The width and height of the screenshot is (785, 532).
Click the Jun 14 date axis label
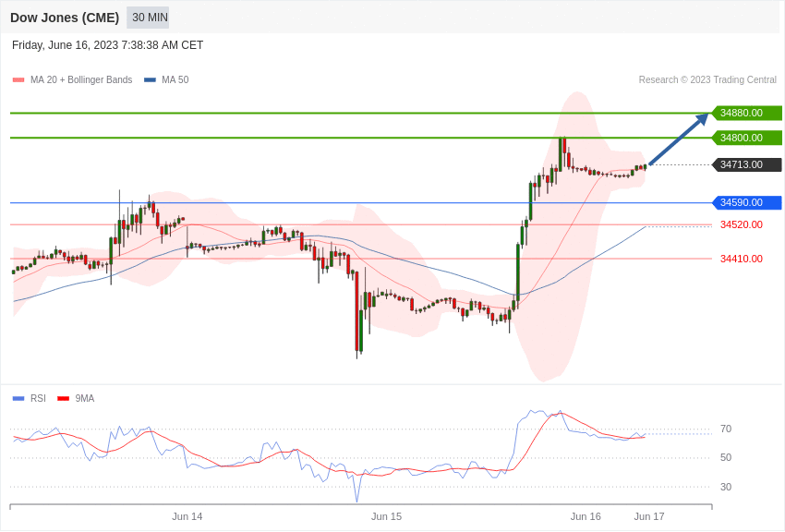click(x=187, y=516)
